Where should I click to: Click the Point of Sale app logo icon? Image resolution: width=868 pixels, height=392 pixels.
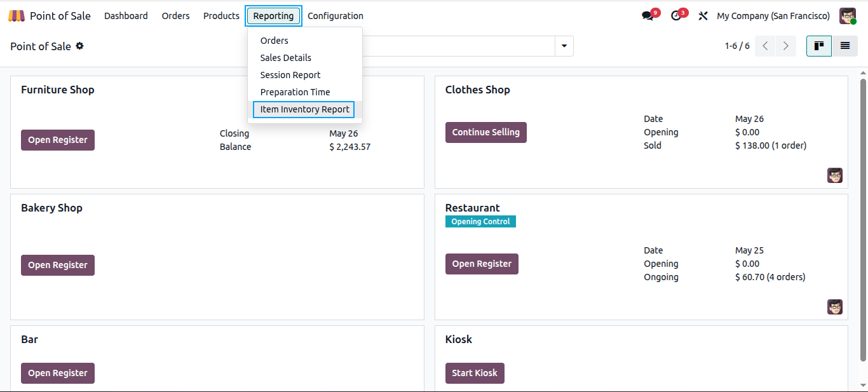pyautogui.click(x=17, y=16)
